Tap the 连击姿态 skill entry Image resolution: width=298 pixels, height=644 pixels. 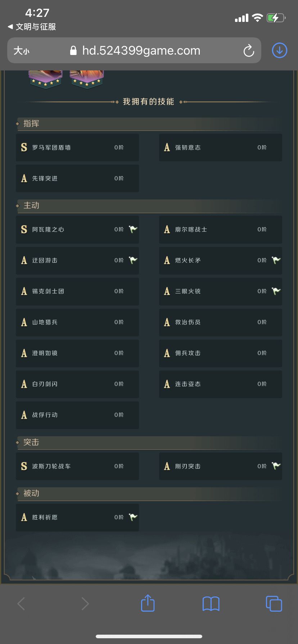click(220, 384)
